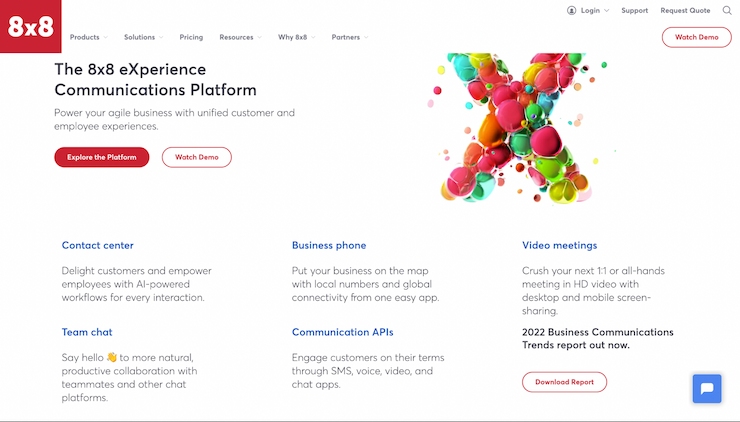Open the blue chat widget icon
This screenshot has height=422, width=740.
point(707,388)
